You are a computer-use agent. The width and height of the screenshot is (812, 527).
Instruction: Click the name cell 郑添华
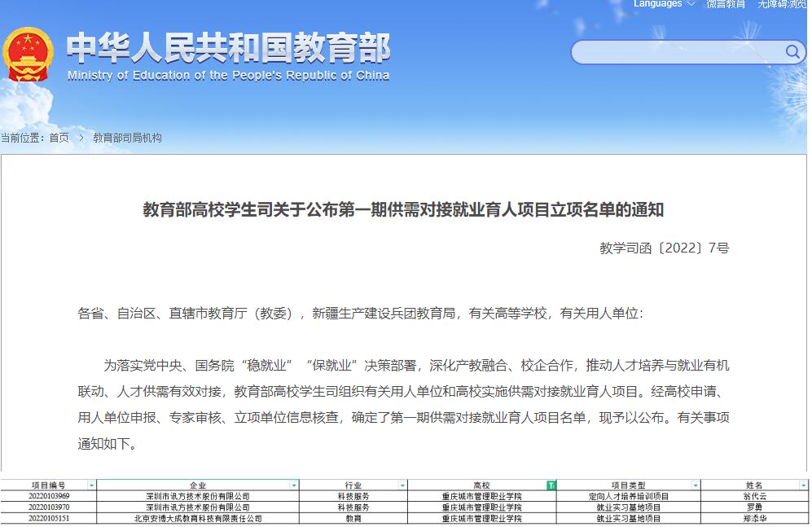754,518
